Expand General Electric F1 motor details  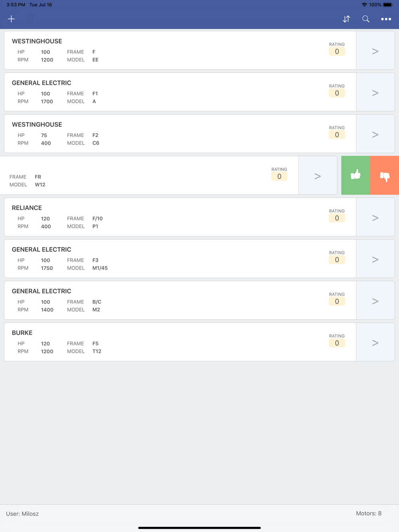click(375, 92)
